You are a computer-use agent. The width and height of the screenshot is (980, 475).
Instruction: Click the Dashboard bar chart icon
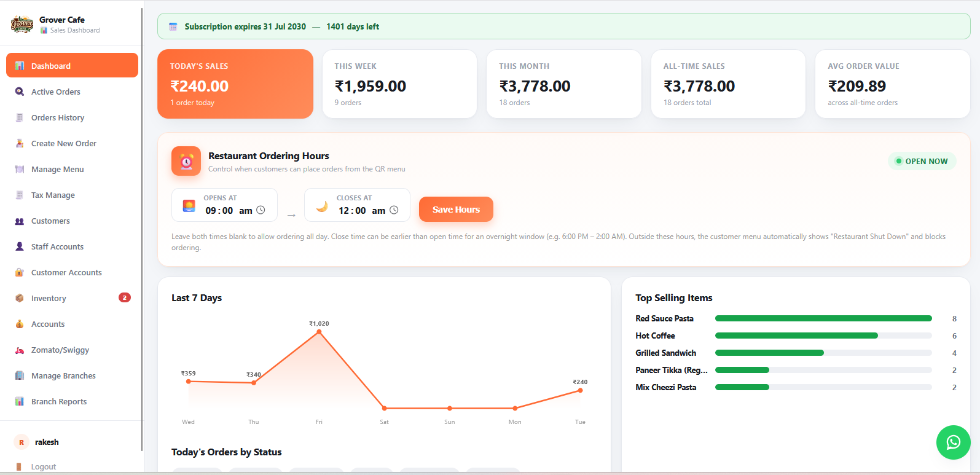[x=20, y=66]
